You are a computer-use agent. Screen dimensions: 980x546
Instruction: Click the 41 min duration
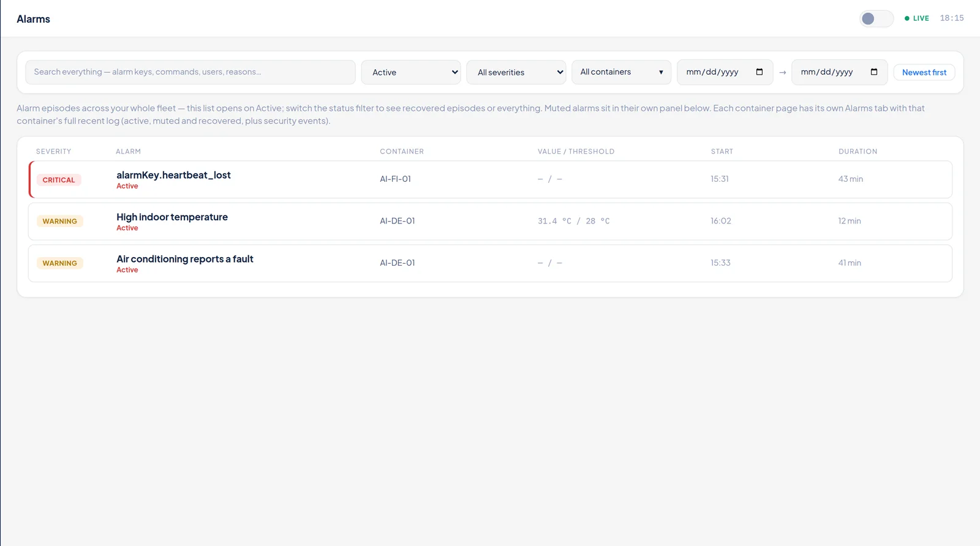850,263
